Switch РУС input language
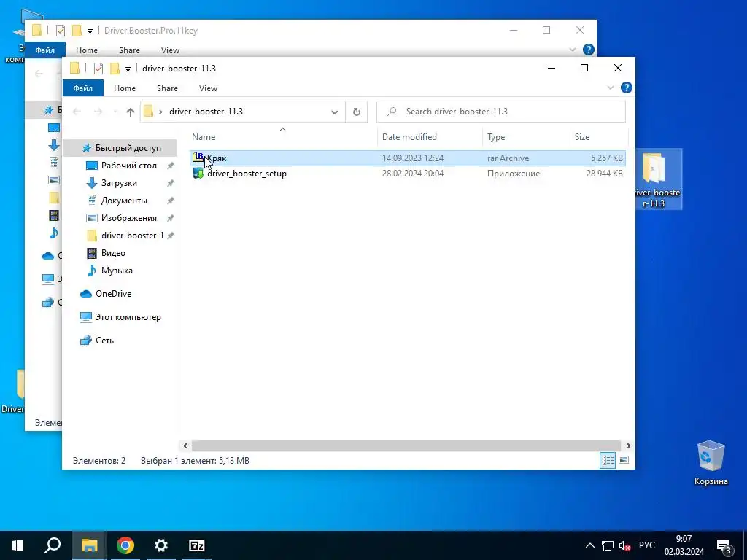 point(646,545)
